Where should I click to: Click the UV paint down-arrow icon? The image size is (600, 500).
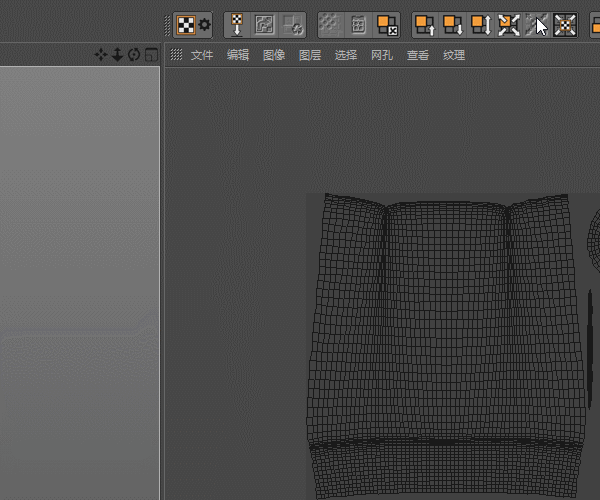[x=237, y=25]
